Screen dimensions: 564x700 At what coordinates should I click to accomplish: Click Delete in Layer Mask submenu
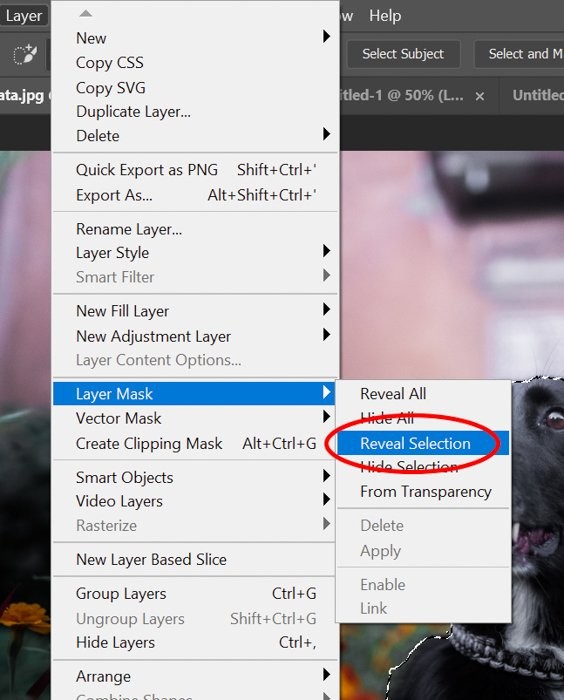pyautogui.click(x=423, y=525)
